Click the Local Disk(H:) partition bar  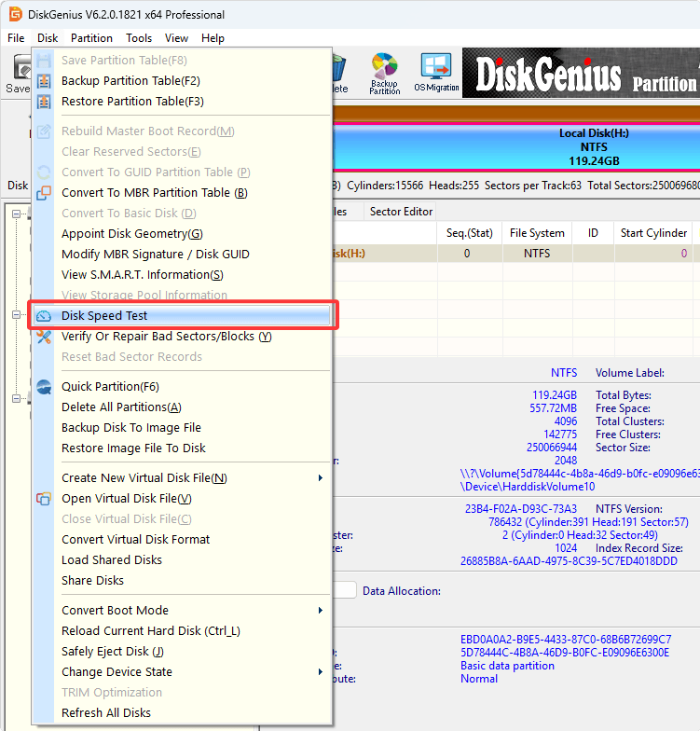point(516,147)
